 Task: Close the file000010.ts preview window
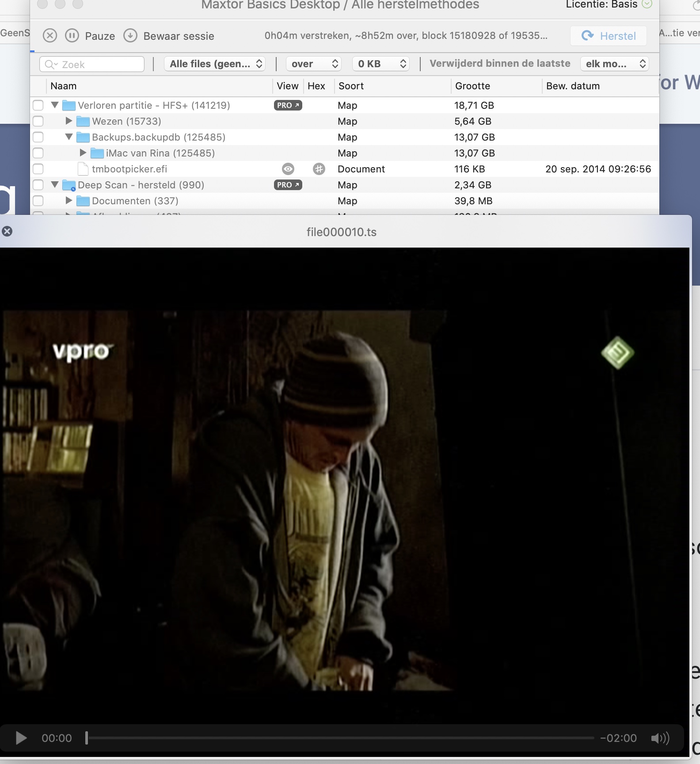[x=7, y=231]
